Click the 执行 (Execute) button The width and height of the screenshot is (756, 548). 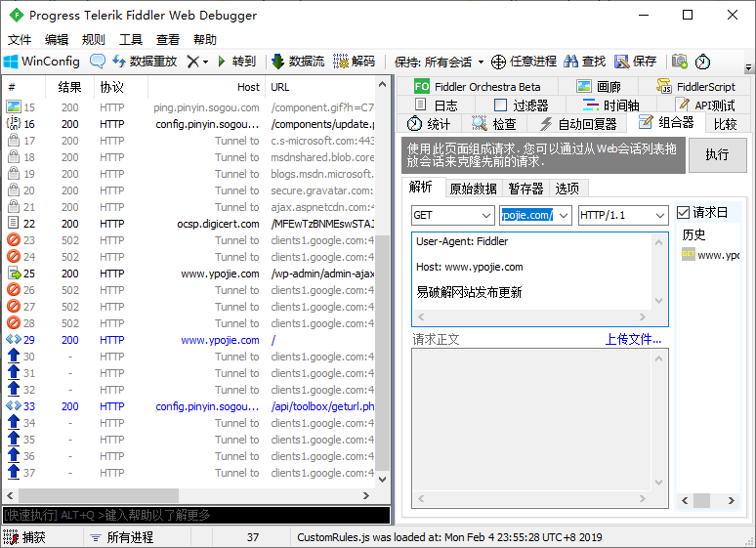717,154
